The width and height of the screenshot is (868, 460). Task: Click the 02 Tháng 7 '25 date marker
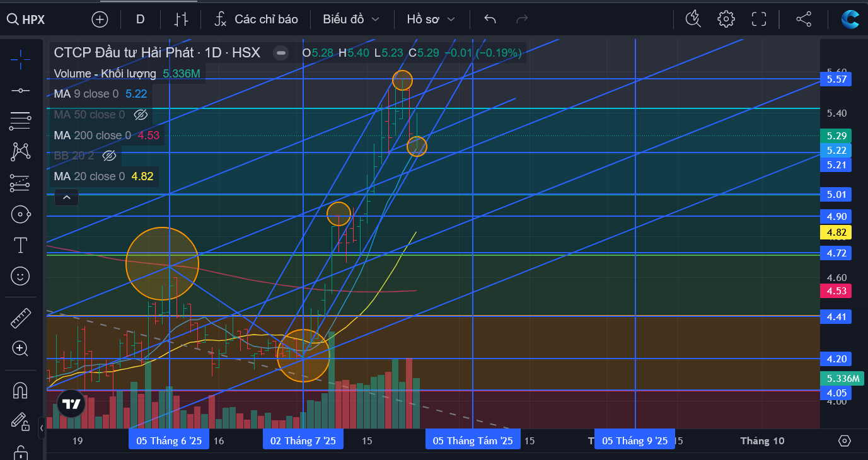[303, 440]
